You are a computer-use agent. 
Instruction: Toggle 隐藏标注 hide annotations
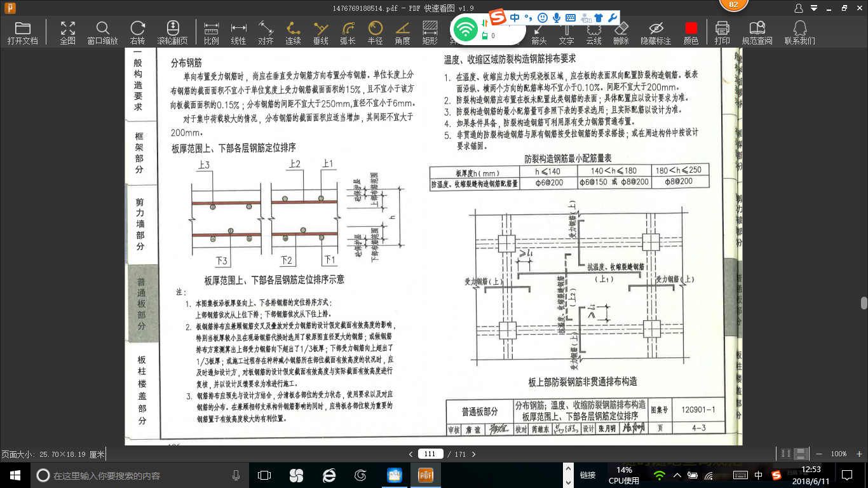click(656, 33)
